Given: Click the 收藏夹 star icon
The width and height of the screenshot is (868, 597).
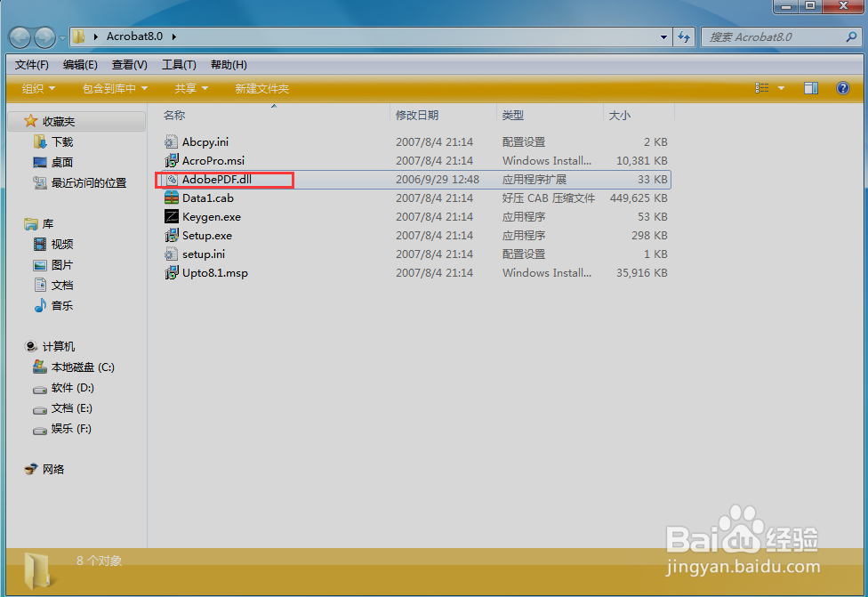Looking at the screenshot, I should click(x=31, y=121).
